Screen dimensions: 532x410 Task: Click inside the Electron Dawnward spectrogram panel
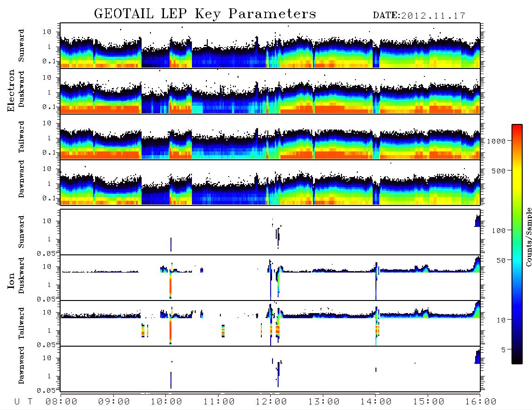click(x=270, y=182)
